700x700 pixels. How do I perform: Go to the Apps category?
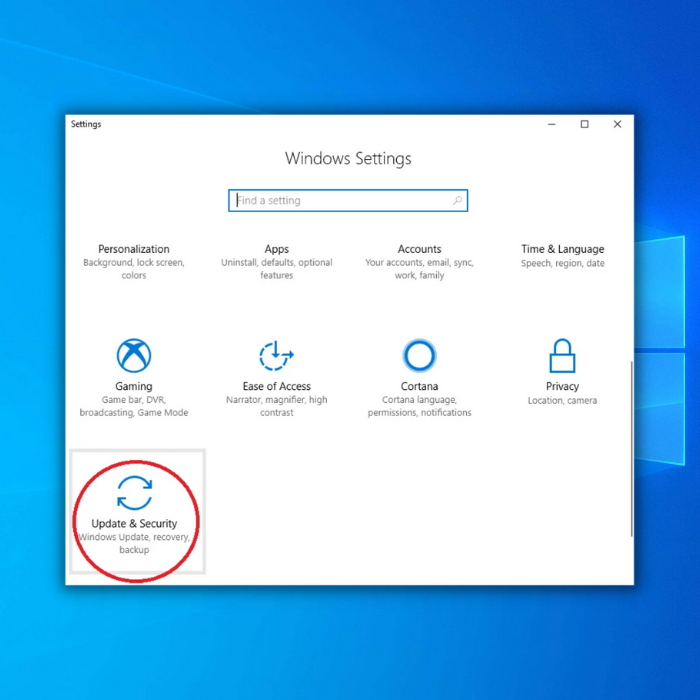(277, 249)
